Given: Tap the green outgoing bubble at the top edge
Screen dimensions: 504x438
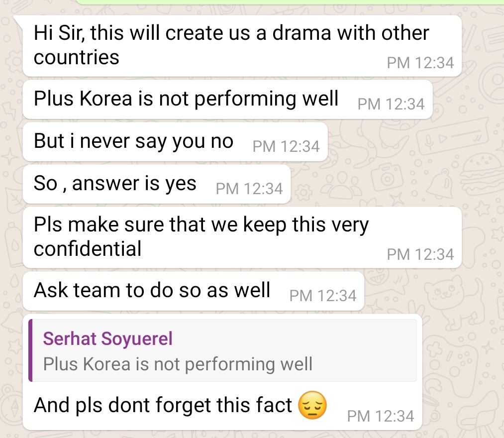Looking at the screenshot, I should [289, 2].
